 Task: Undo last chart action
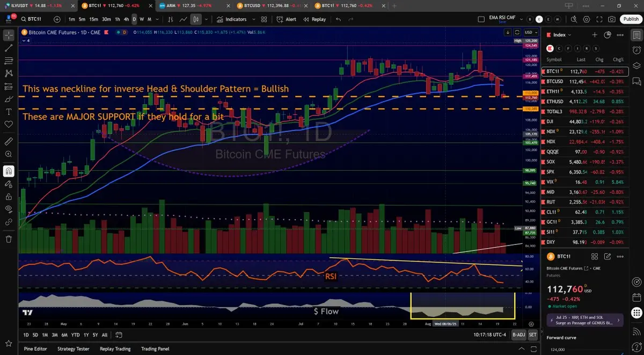338,19
